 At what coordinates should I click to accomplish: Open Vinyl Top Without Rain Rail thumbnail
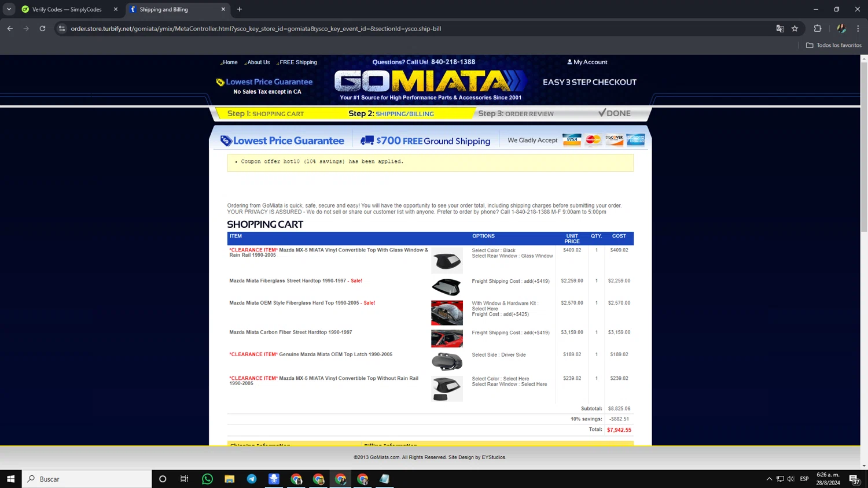pyautogui.click(x=447, y=389)
